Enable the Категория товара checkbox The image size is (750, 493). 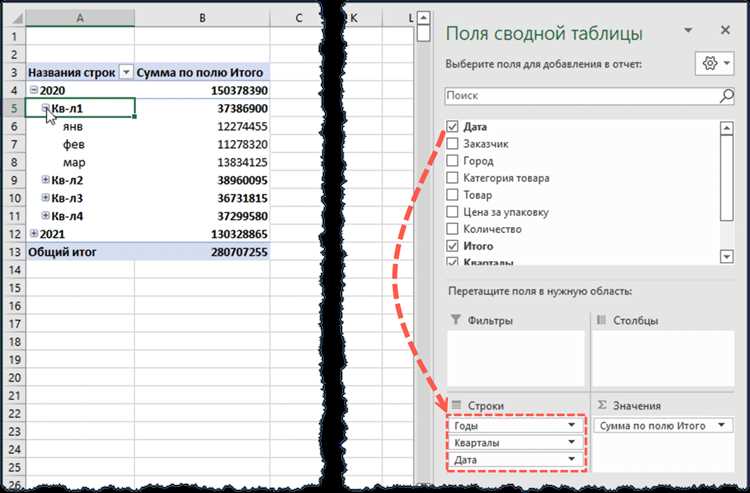[x=452, y=178]
